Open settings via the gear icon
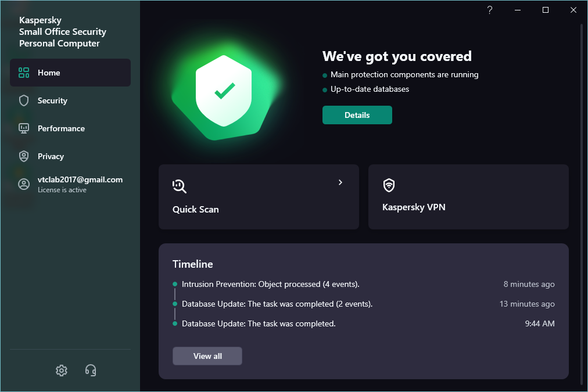 (x=62, y=370)
